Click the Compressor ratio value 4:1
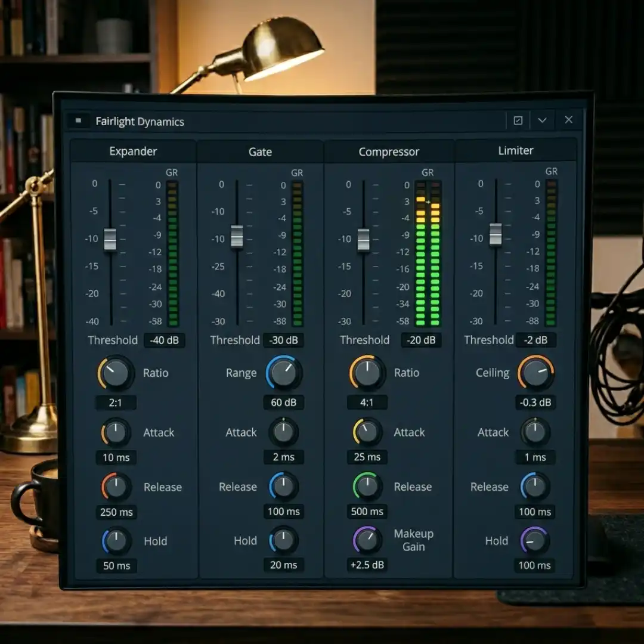This screenshot has width=644, height=644. (367, 402)
